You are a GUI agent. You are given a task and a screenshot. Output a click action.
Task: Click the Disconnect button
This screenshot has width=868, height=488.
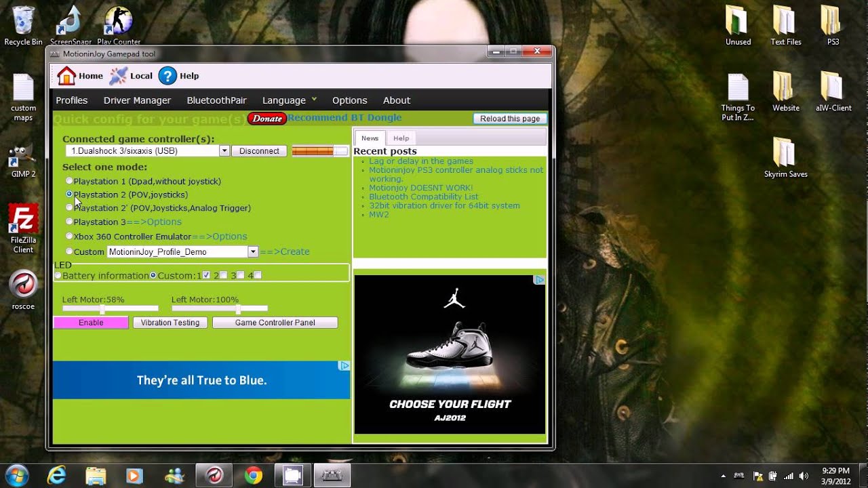point(259,151)
